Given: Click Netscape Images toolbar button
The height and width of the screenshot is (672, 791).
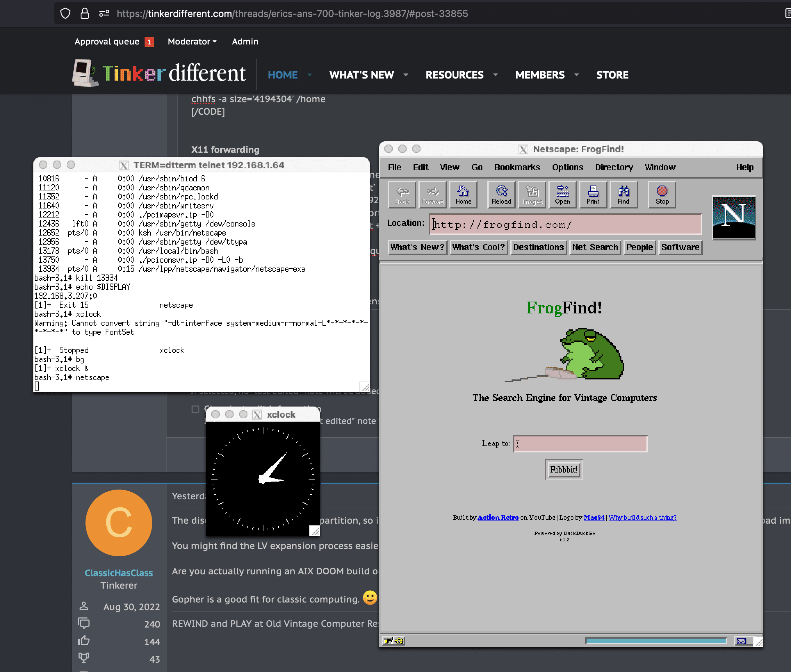Looking at the screenshot, I should (532, 195).
